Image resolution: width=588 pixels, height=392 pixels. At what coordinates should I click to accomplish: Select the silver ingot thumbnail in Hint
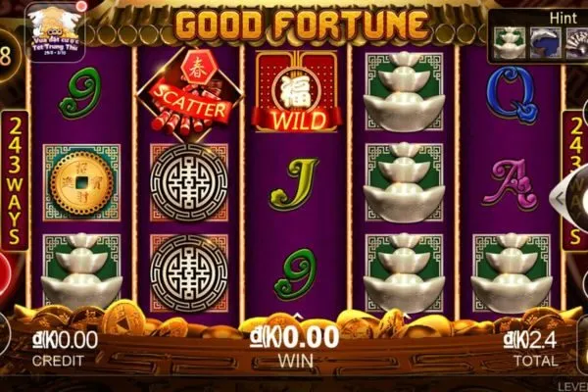click(509, 43)
